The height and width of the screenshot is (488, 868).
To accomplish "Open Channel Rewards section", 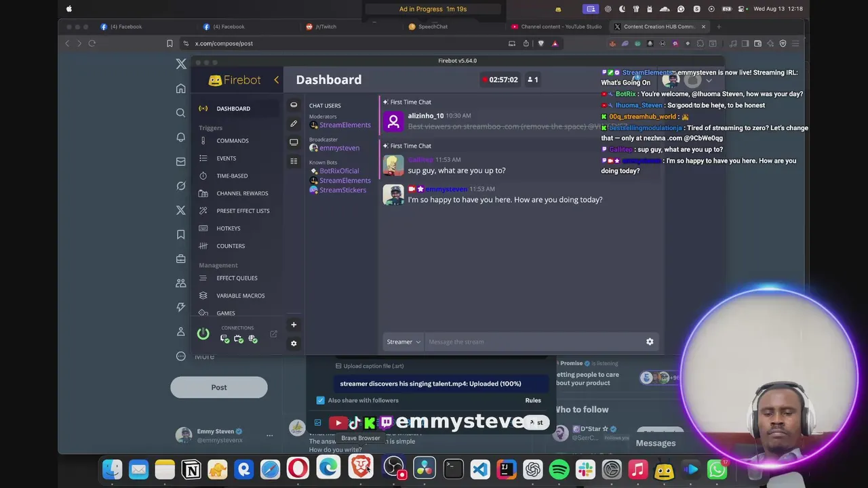I will click(242, 193).
